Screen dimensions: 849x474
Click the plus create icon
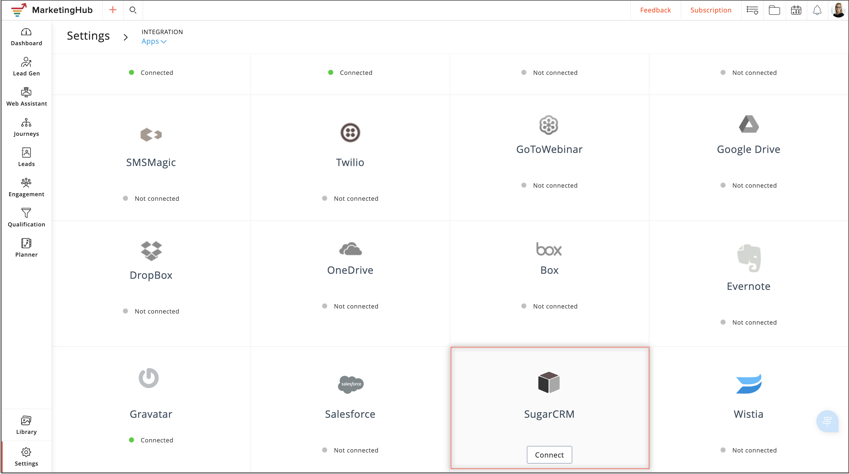pos(113,10)
